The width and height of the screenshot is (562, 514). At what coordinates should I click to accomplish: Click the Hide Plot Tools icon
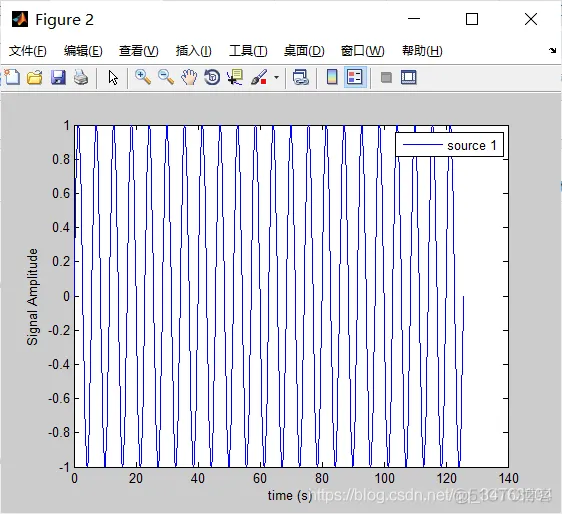pyautogui.click(x=386, y=77)
